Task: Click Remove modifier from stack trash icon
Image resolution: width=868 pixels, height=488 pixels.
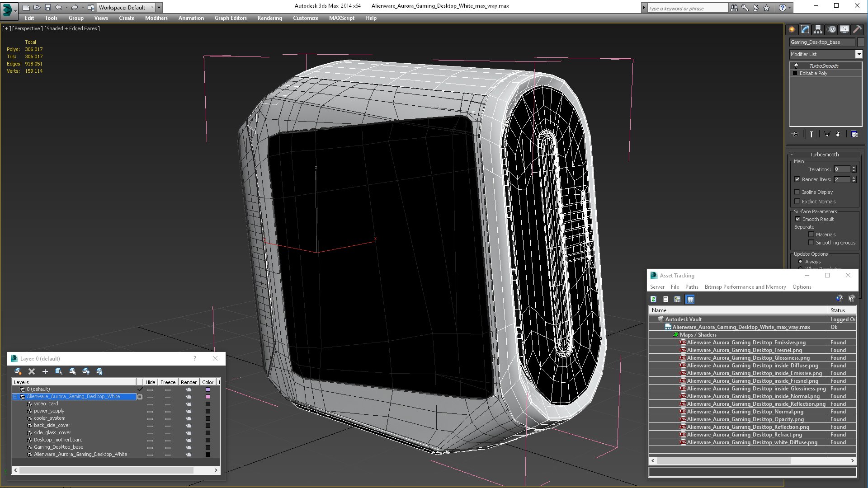Action: 838,134
